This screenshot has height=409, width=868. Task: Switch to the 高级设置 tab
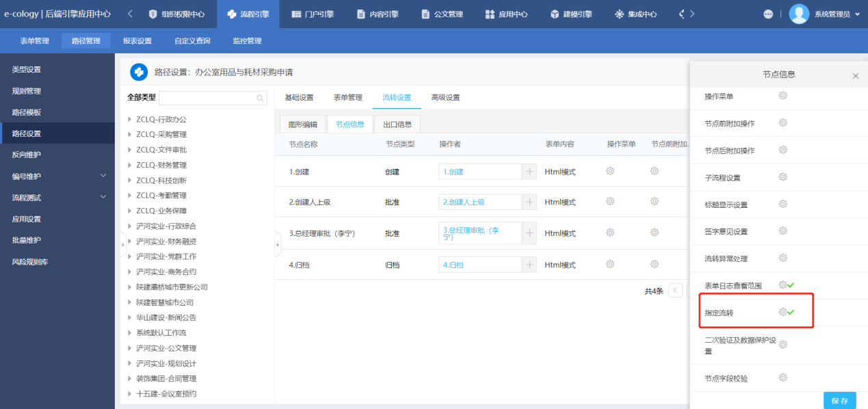[x=445, y=97]
